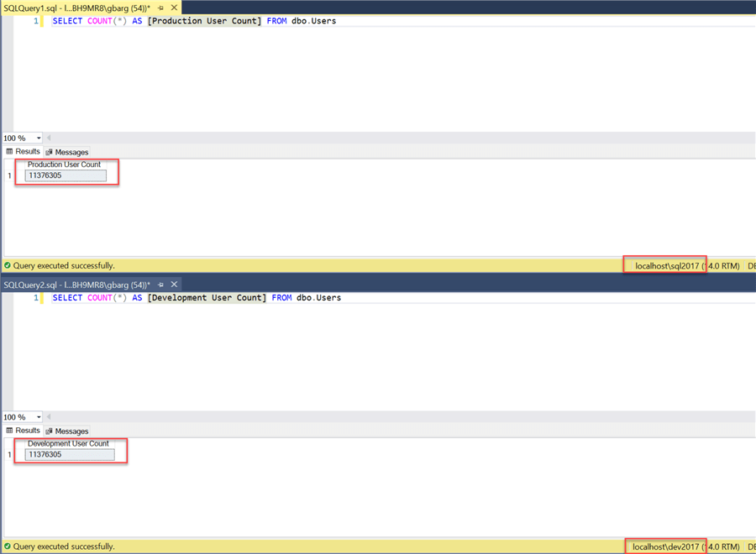This screenshot has width=756, height=554.
Task: Open the Results tab under the Development query
Action: pyautogui.click(x=23, y=431)
